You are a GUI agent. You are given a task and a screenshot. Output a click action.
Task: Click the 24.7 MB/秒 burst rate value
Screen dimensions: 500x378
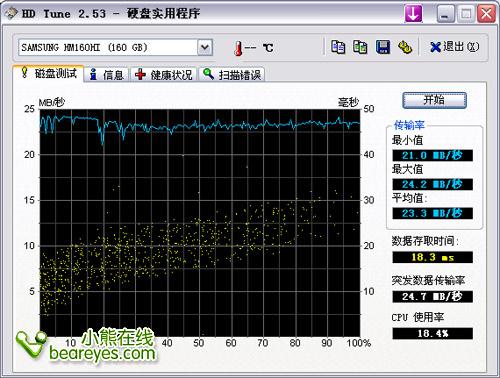[x=432, y=297]
